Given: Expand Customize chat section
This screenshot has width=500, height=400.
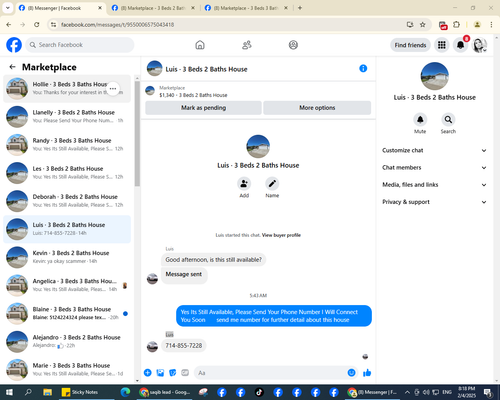Looking at the screenshot, I should [434, 150].
